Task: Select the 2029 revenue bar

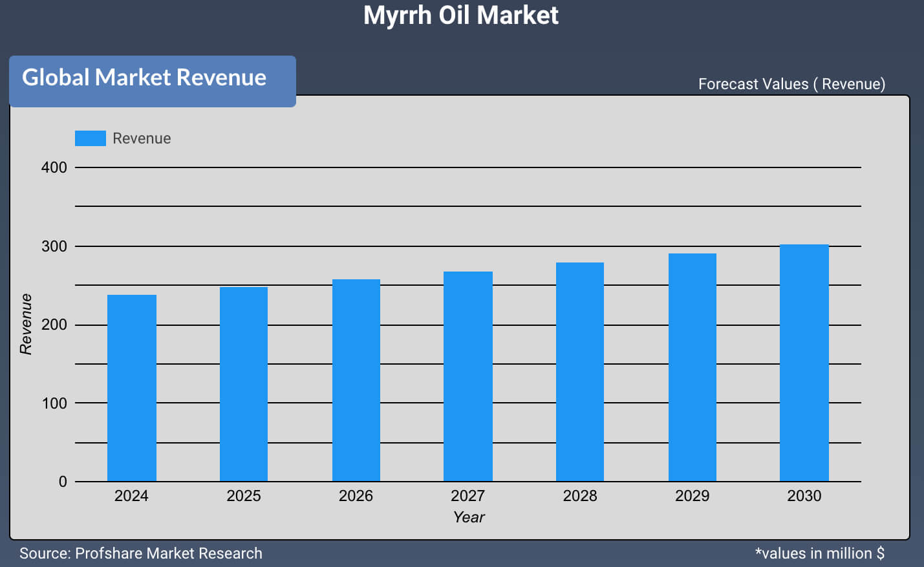Action: (693, 367)
